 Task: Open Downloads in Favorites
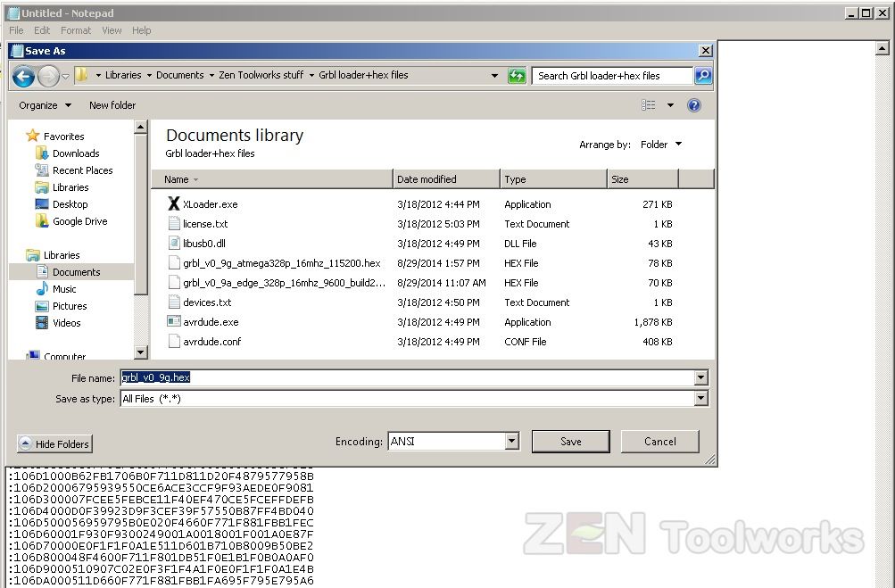(x=75, y=153)
